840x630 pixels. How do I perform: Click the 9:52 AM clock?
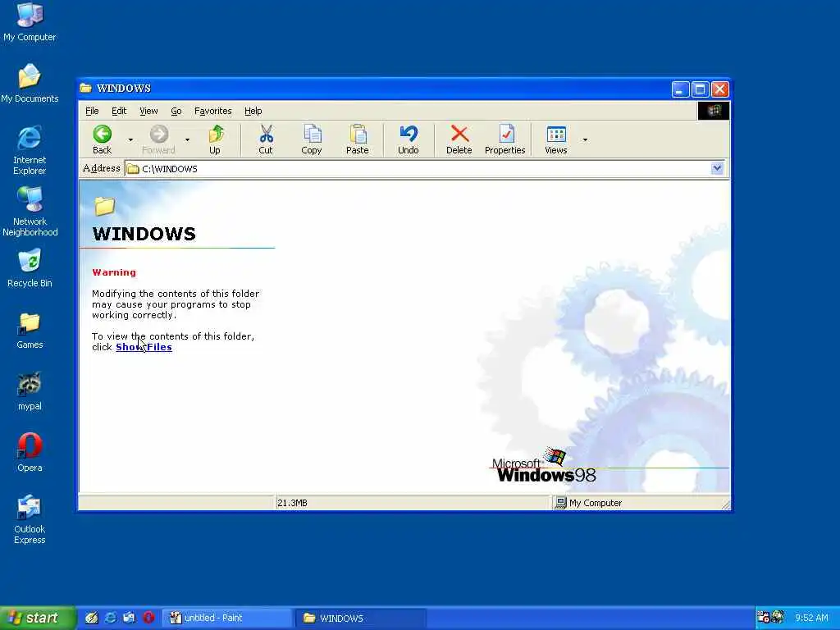[811, 618]
